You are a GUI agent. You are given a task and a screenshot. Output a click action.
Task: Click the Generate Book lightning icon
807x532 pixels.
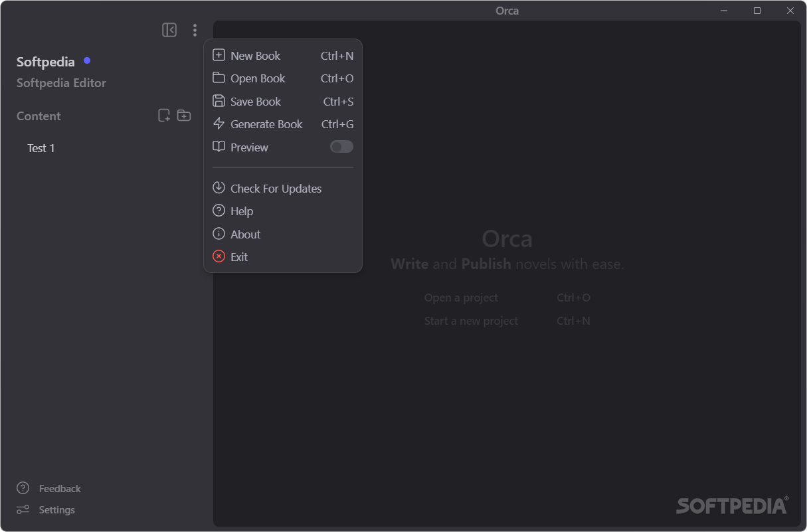(219, 124)
